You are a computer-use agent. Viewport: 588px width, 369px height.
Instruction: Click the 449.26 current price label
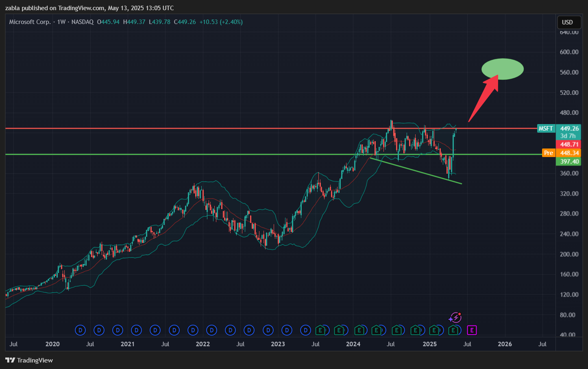coord(569,129)
